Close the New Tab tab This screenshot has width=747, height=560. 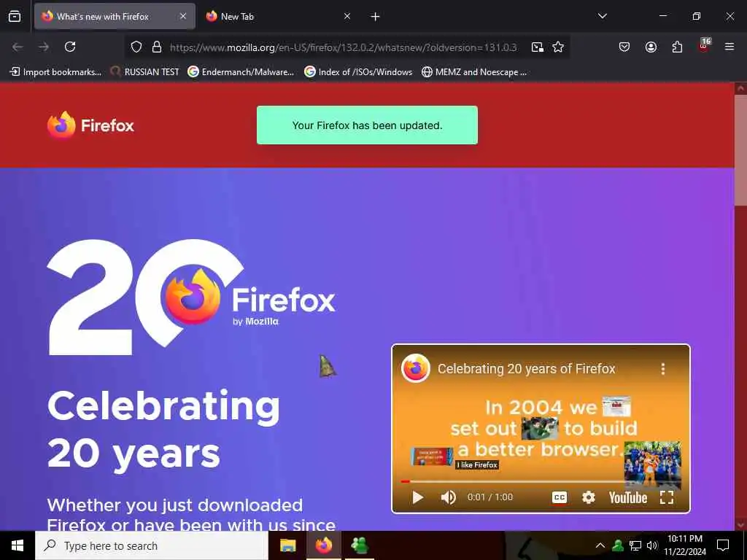pyautogui.click(x=347, y=16)
